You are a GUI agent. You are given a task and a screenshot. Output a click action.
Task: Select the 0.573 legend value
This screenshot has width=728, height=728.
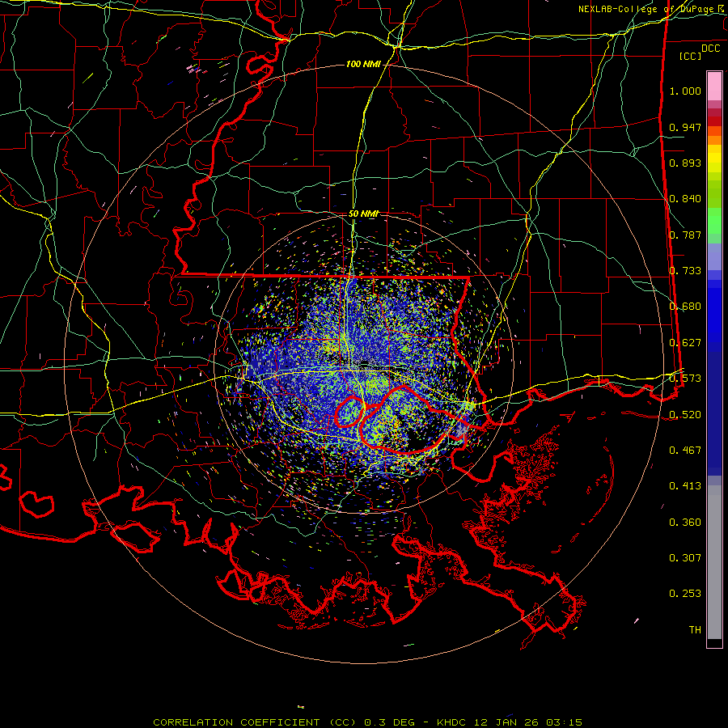(x=685, y=379)
